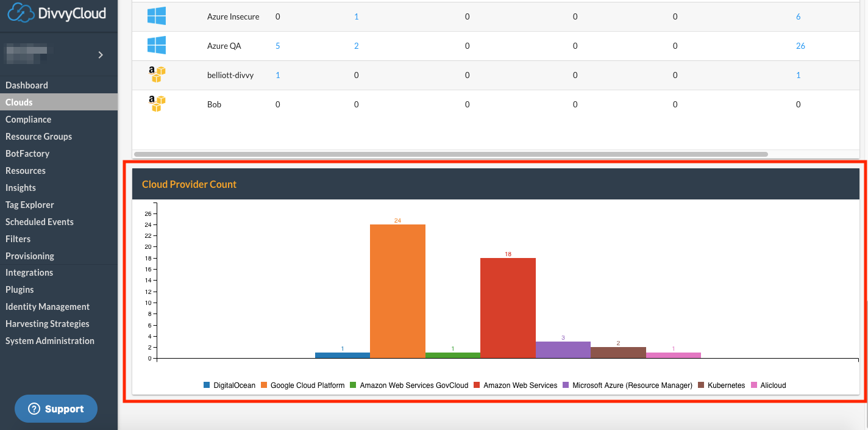Screen dimensions: 868x430
Task: Click the brown Kubernetes bar
Action: [618, 353]
